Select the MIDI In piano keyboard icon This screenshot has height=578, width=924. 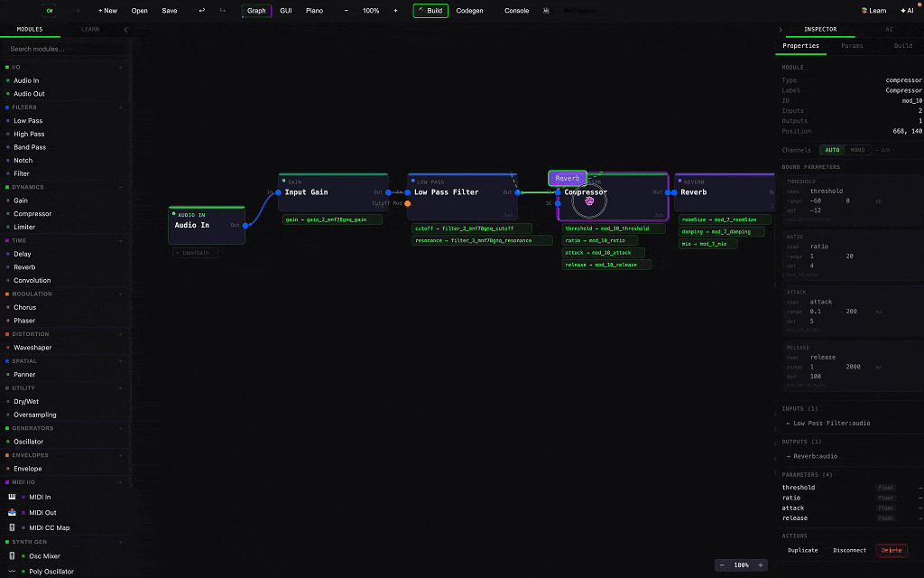tap(11, 497)
